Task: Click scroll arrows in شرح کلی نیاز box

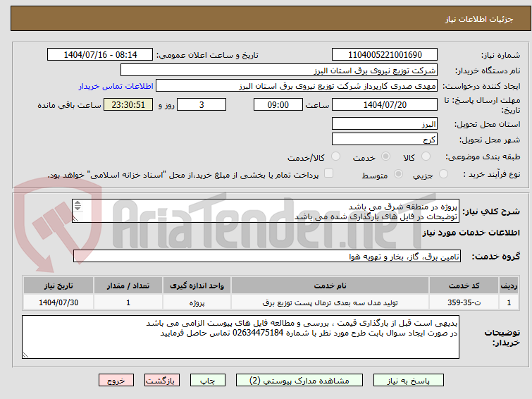Action: 78,205
